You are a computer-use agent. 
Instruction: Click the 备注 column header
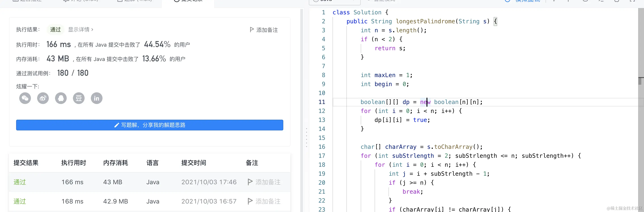pyautogui.click(x=252, y=163)
